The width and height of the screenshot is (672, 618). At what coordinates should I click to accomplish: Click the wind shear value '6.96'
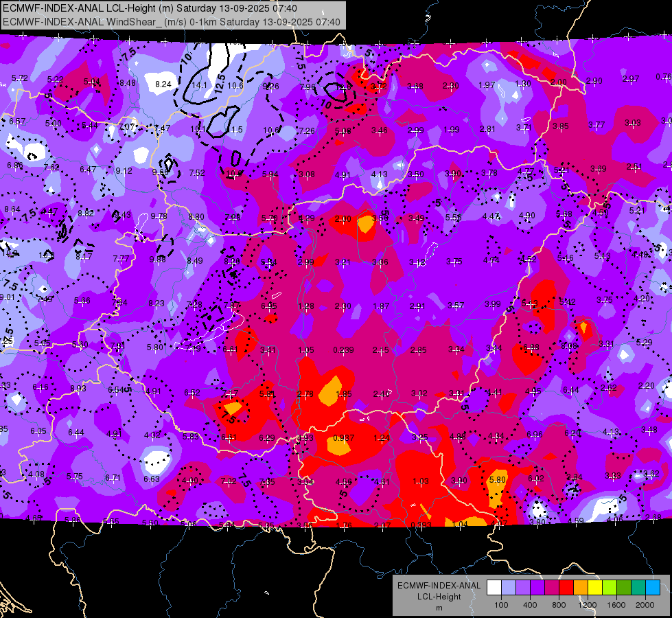[535, 435]
